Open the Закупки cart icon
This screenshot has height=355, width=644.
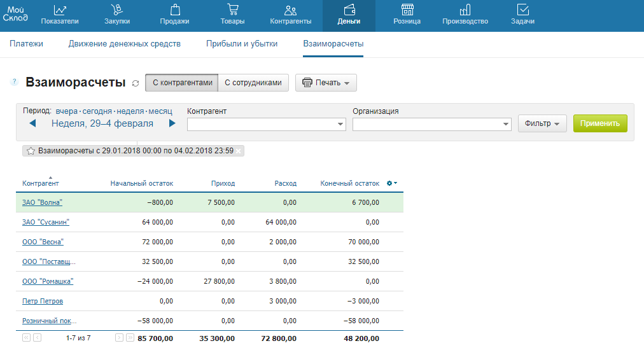116,10
